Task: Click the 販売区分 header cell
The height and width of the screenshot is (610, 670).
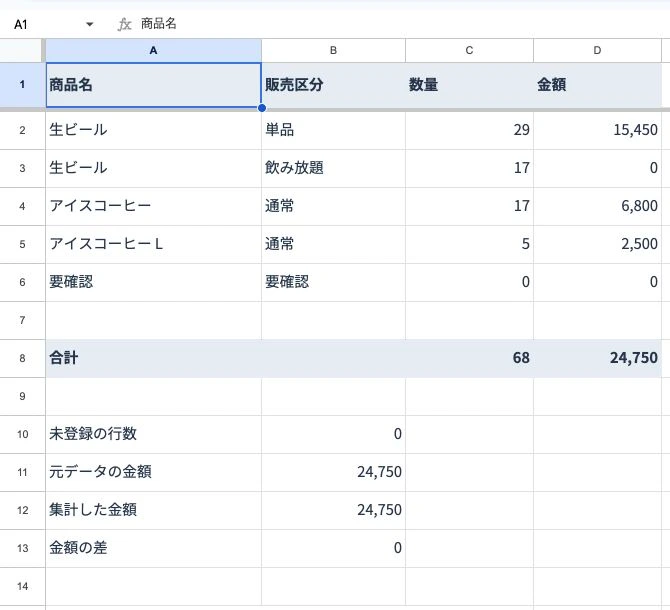Action: [333, 85]
